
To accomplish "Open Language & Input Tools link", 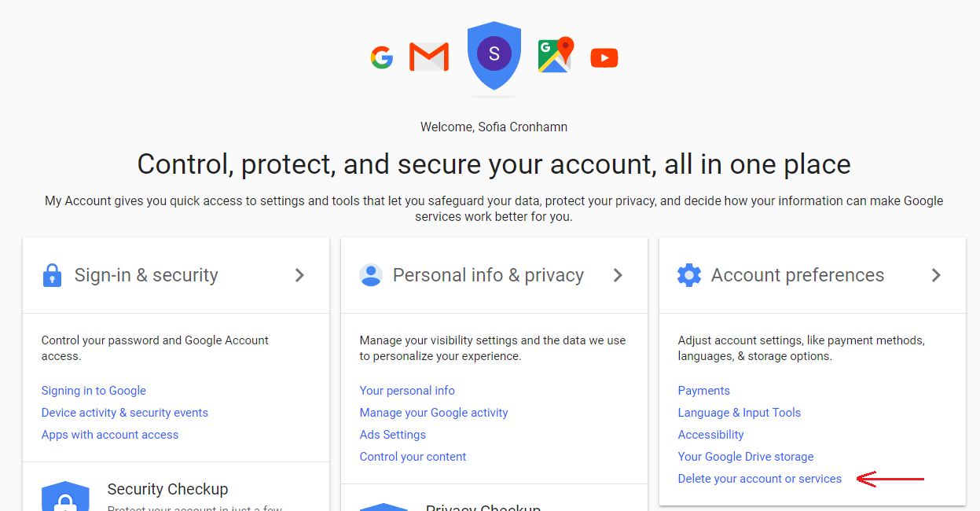I will point(740,413).
